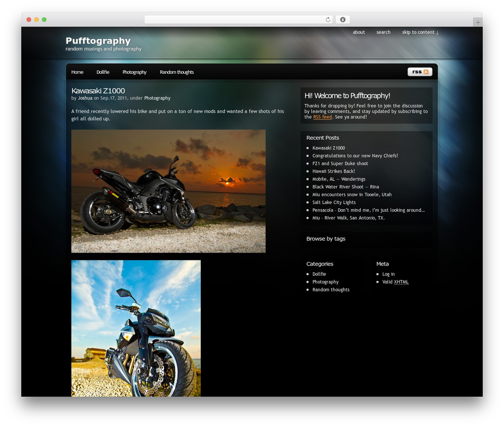Open Miu - River Walk, San Antonio post
The height and width of the screenshot is (427, 504).
348,218
